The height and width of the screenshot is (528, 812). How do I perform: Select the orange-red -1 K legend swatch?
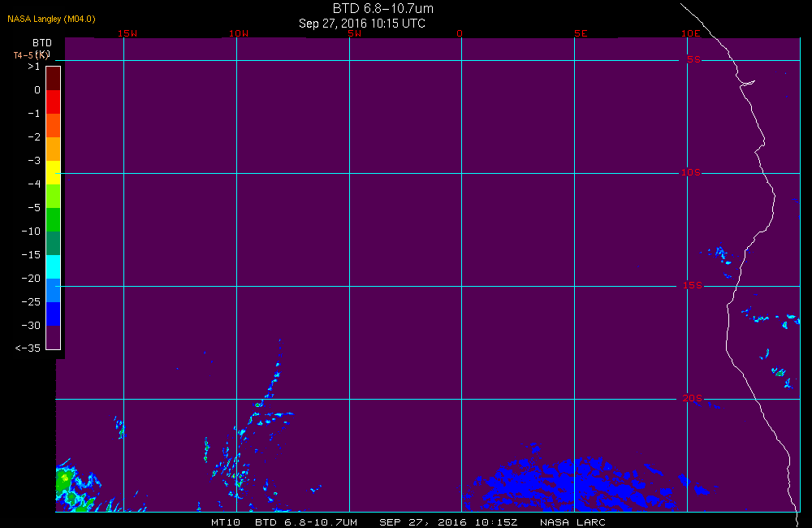pyautogui.click(x=54, y=125)
